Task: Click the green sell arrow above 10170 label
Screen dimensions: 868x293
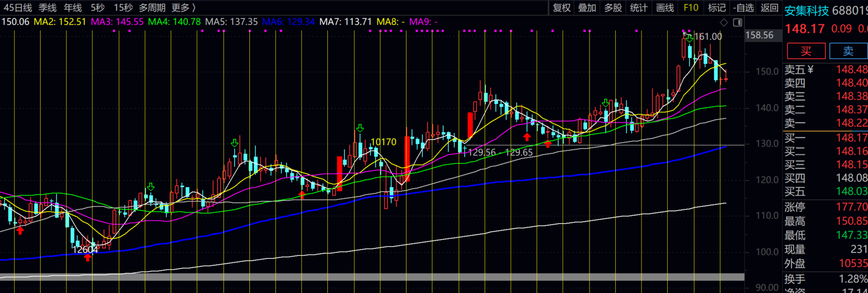Action: tap(360, 129)
